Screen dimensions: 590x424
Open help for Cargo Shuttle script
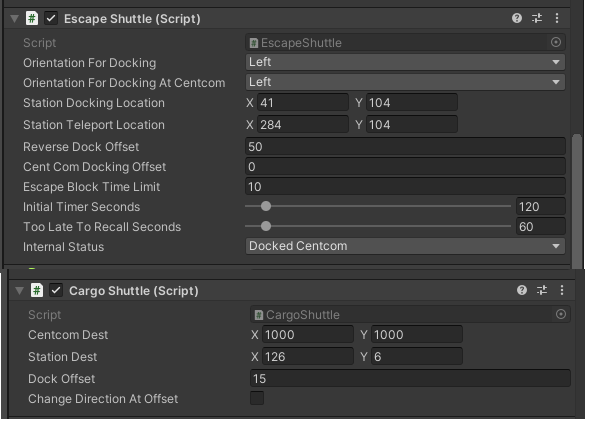pyautogui.click(x=522, y=290)
